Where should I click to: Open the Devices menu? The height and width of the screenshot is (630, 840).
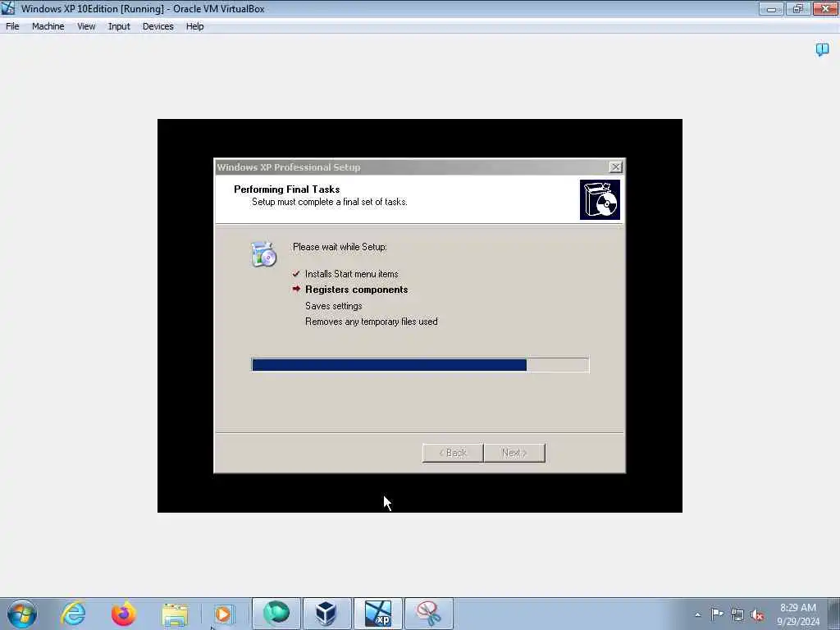tap(157, 26)
